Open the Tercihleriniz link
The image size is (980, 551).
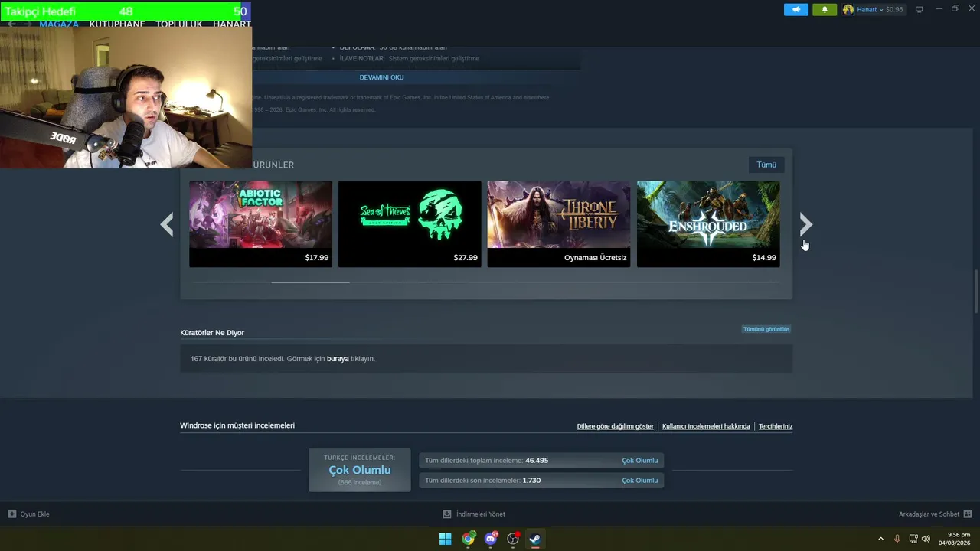tap(776, 426)
